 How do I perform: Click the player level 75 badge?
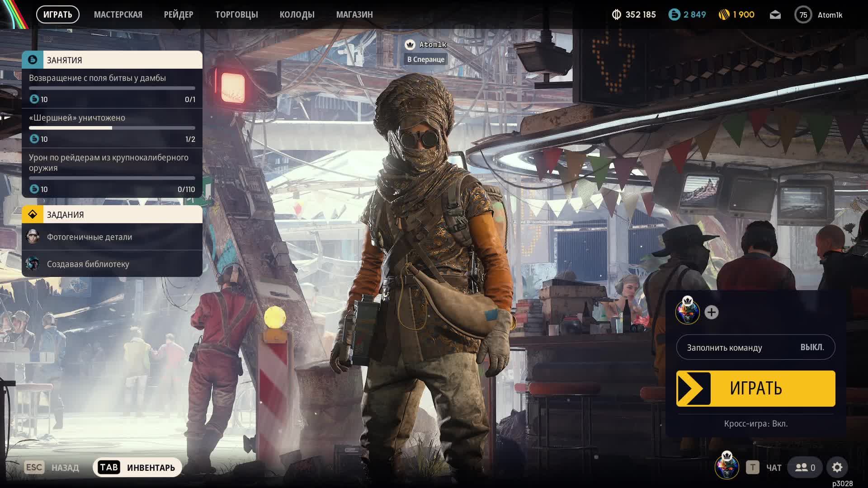click(803, 15)
